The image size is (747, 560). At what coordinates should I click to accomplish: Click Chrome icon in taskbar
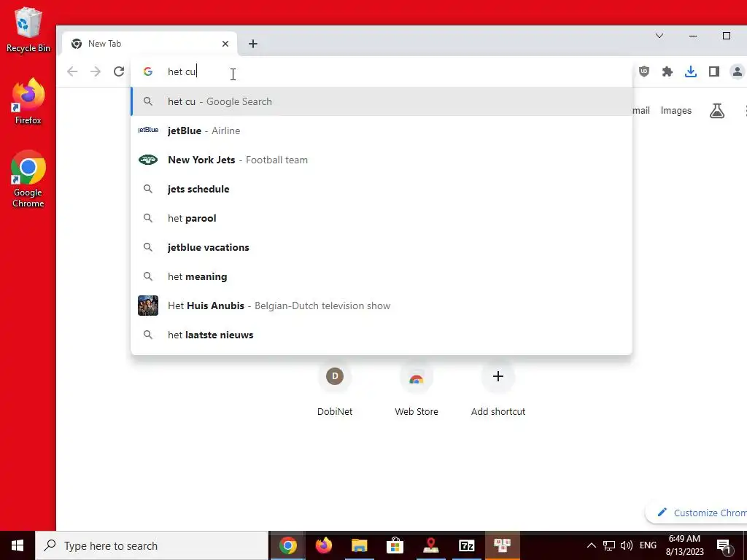coord(287,545)
